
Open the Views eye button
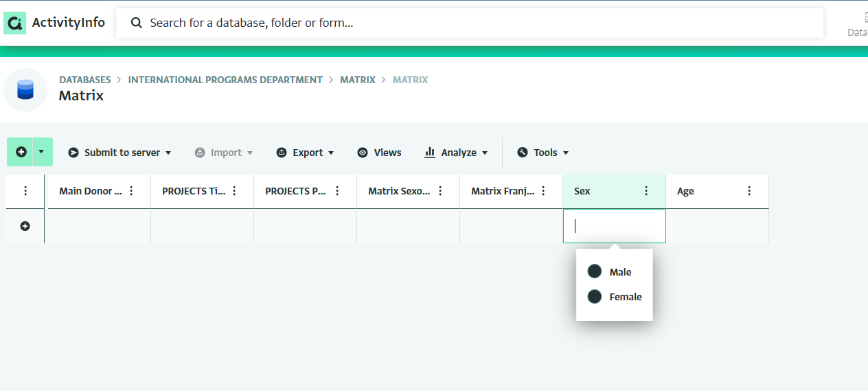pos(380,153)
